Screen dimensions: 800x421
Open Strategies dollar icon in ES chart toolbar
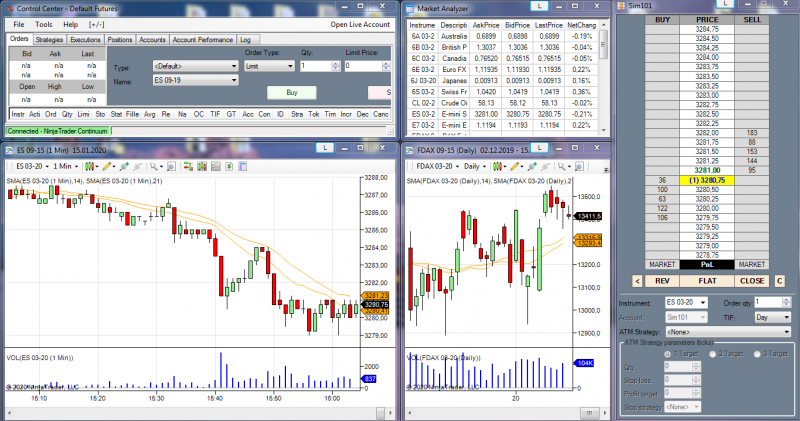(x=229, y=166)
